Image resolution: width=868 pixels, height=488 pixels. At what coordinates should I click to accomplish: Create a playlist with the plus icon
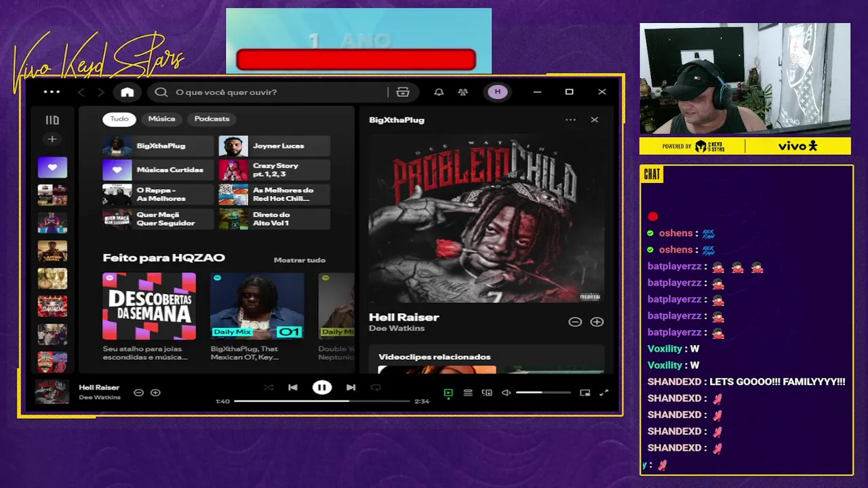(x=52, y=139)
